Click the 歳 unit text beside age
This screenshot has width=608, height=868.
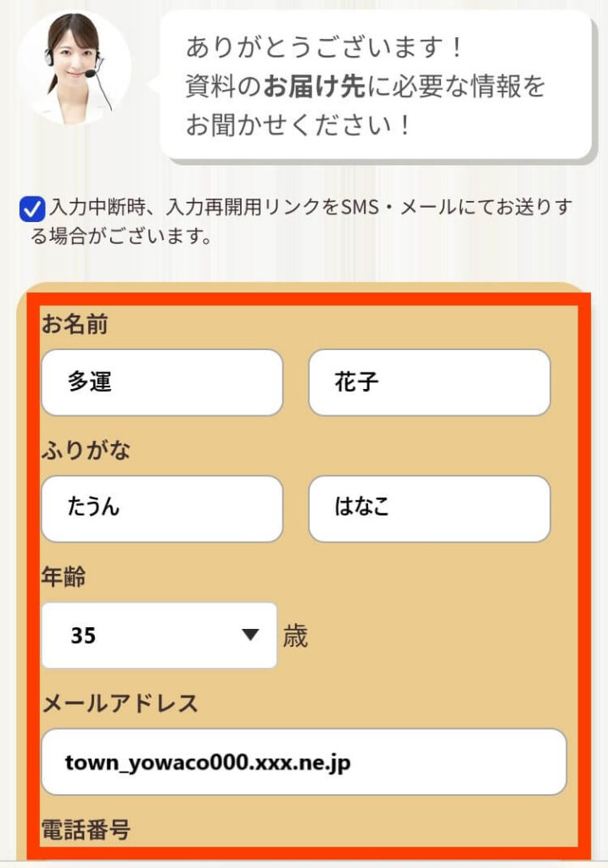tap(295, 636)
